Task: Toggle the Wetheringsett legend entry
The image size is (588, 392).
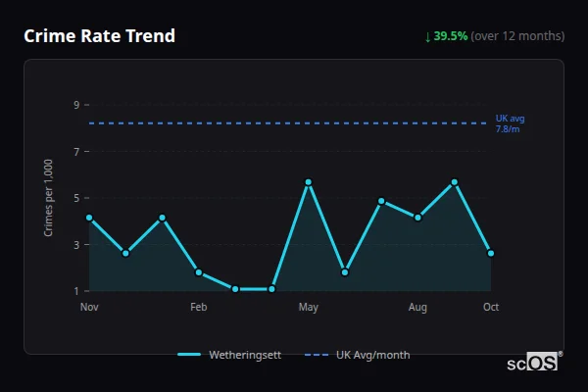Action: (x=229, y=355)
